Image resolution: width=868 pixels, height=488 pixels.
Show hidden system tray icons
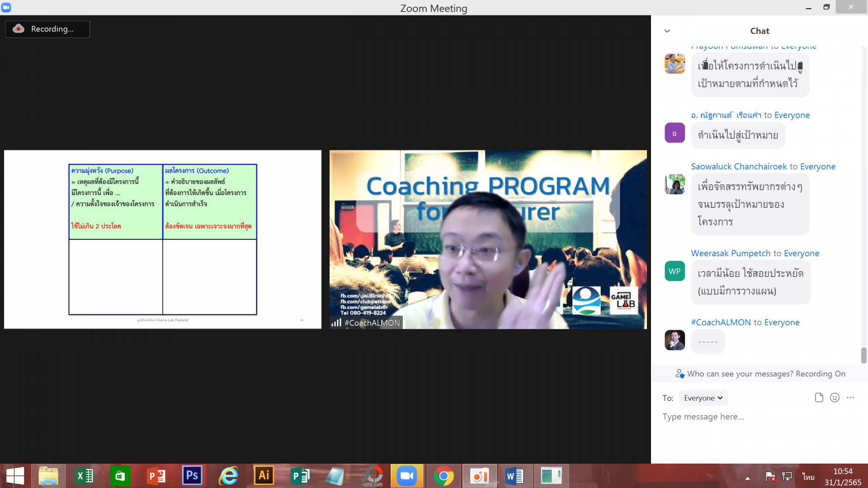(748, 478)
